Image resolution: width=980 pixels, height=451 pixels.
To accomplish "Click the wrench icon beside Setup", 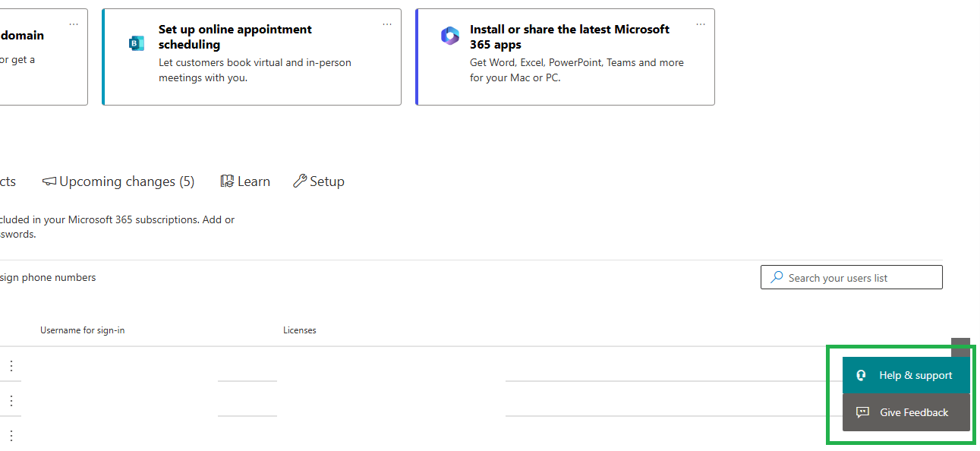I will click(299, 181).
